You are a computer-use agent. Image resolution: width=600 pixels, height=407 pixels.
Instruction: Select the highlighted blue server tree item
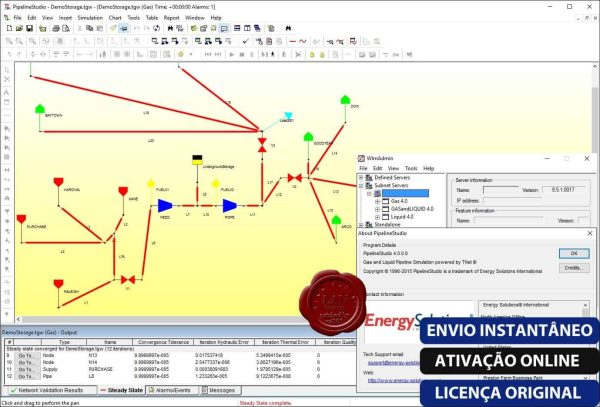coord(405,193)
